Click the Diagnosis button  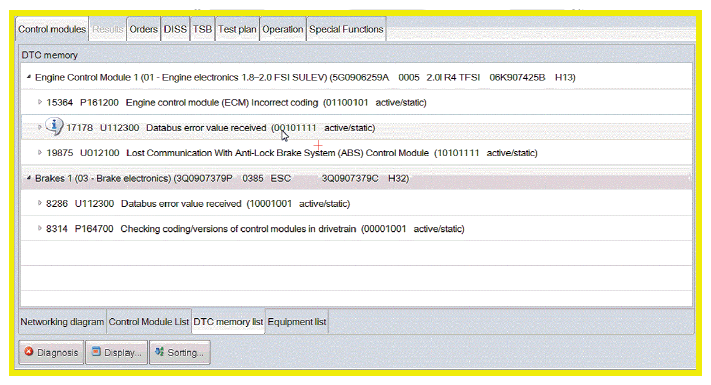click(51, 352)
